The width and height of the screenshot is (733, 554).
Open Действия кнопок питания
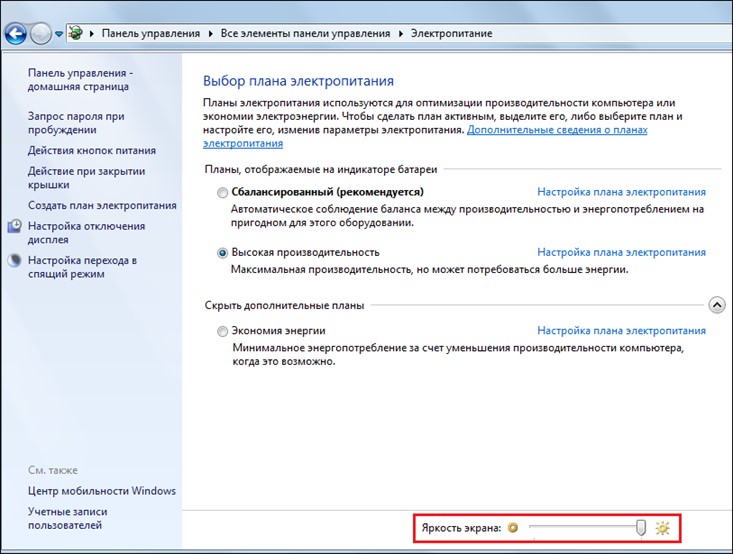(92, 151)
